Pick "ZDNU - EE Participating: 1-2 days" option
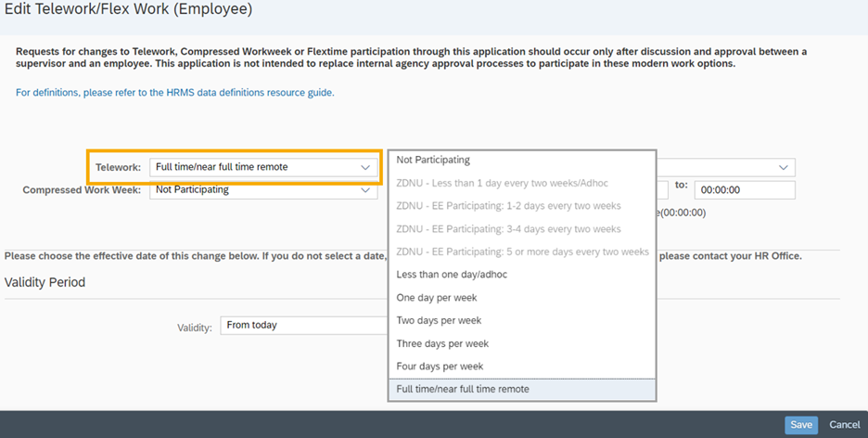This screenshot has width=868, height=438. click(508, 206)
